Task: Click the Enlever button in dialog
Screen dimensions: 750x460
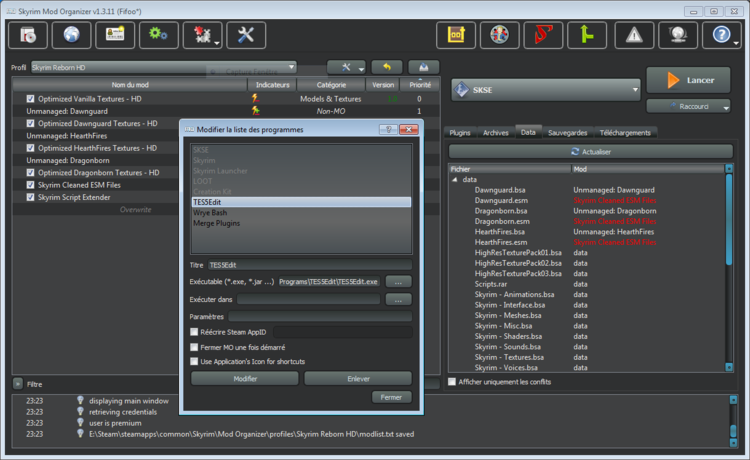Action: pyautogui.click(x=358, y=378)
